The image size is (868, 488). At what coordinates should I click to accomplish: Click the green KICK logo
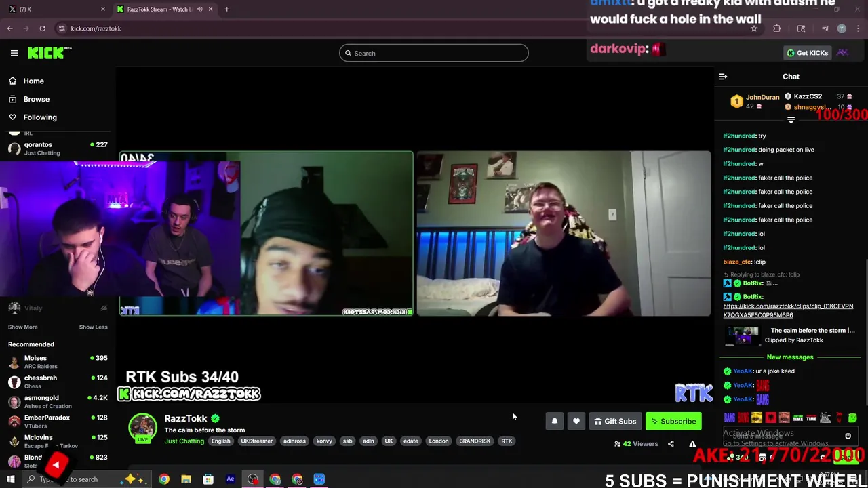pyautogui.click(x=50, y=53)
